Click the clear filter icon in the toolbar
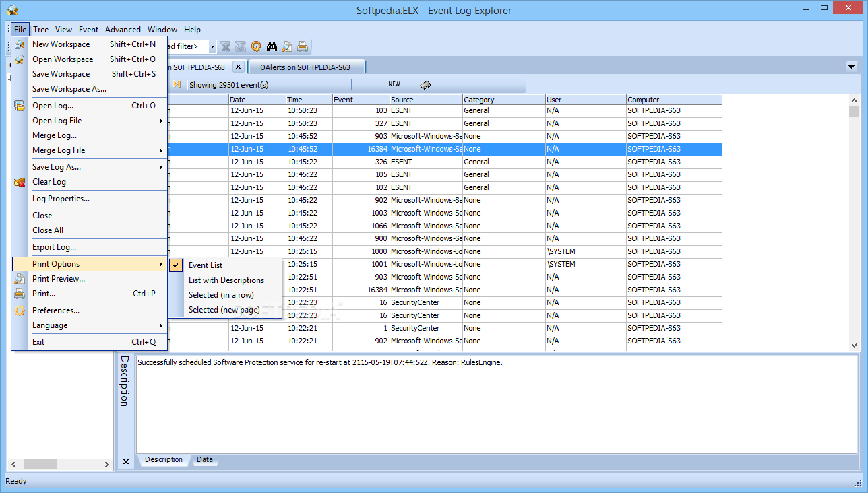This screenshot has height=493, width=868. [x=241, y=46]
